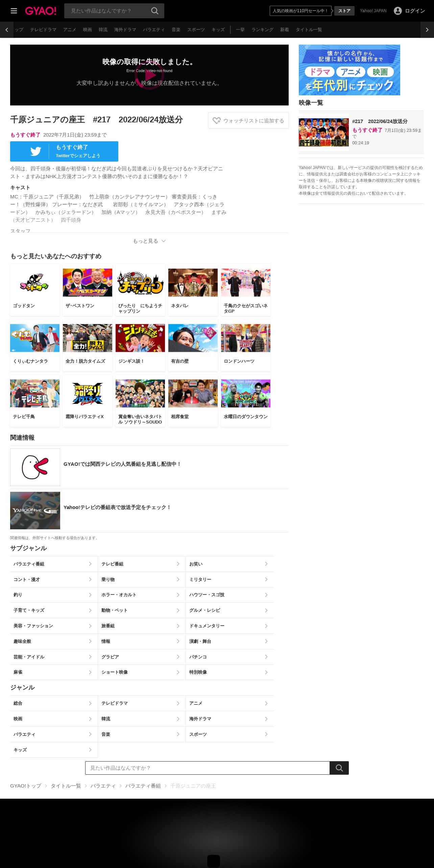Open 全力!脱力タイムズ thumbnail
The height and width of the screenshot is (868, 434).
[88, 338]
